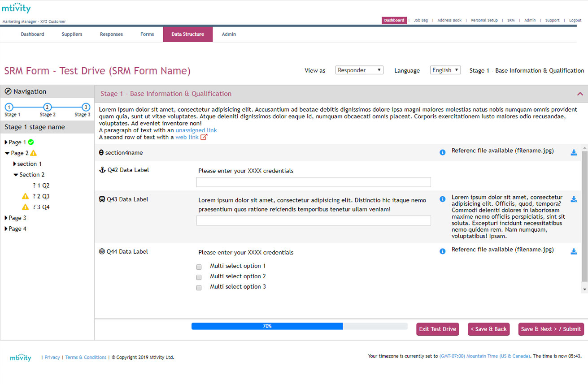Check Multi select option 3
Screen dimensions: 588x384
point(199,288)
